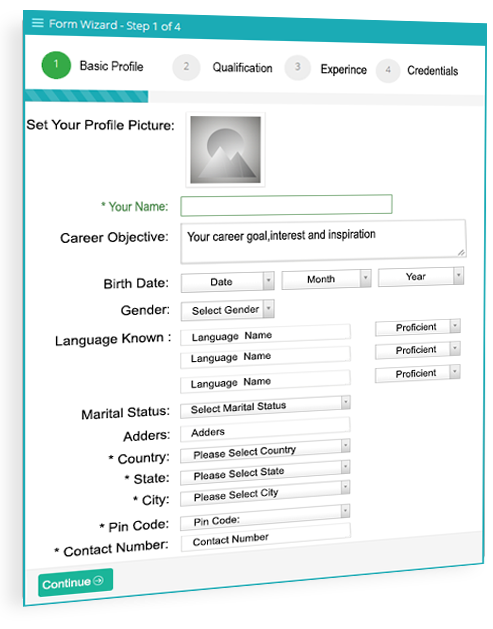This screenshot has height=629, width=493.
Task: Click the striped progress bar
Action: (x=86, y=96)
